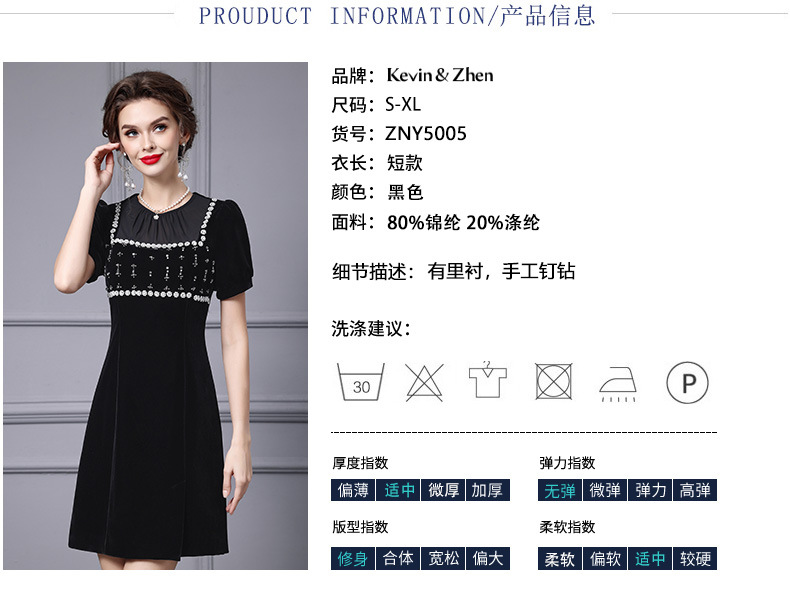Viewport: 790px width, 600px height.
Task: Select 修身 fit option
Action: click(x=353, y=558)
